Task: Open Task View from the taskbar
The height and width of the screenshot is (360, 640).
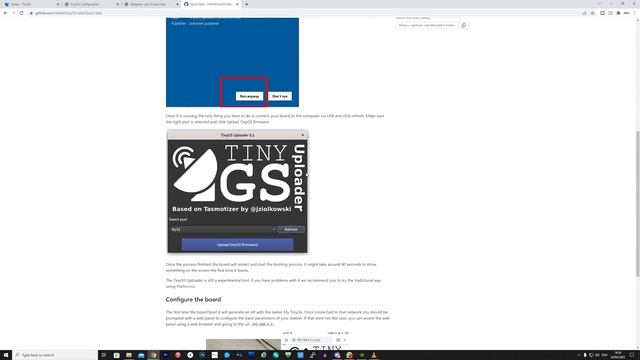Action: 104,355
